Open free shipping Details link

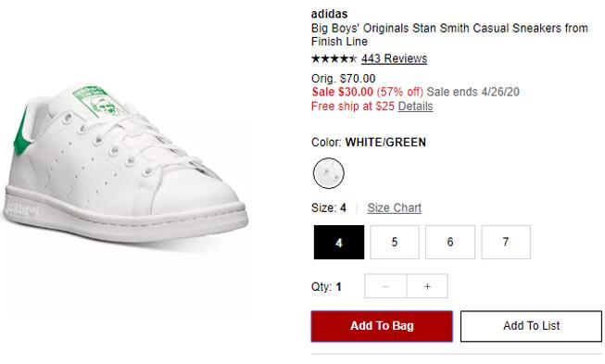click(416, 106)
